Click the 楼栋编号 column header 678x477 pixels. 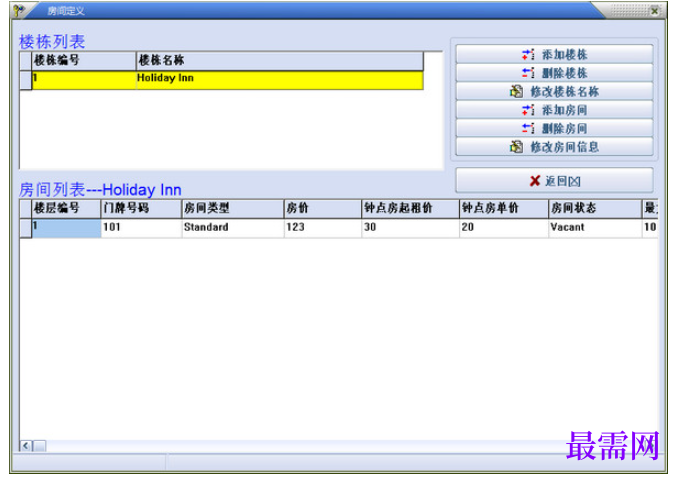coord(84,61)
